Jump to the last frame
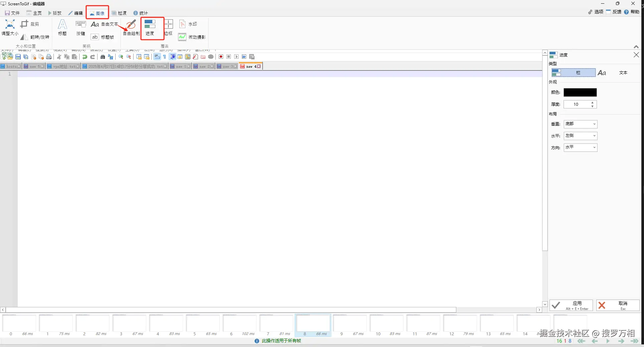Image resolution: width=644 pixels, height=347 pixels. [x=634, y=341]
